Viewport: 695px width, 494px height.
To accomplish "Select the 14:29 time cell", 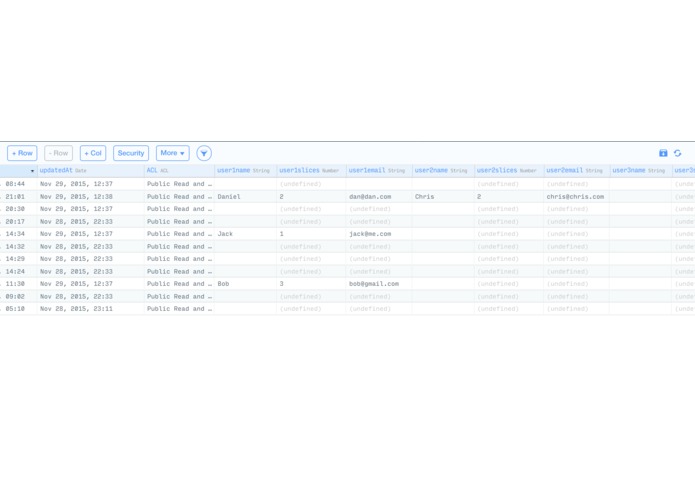I will coord(19,259).
